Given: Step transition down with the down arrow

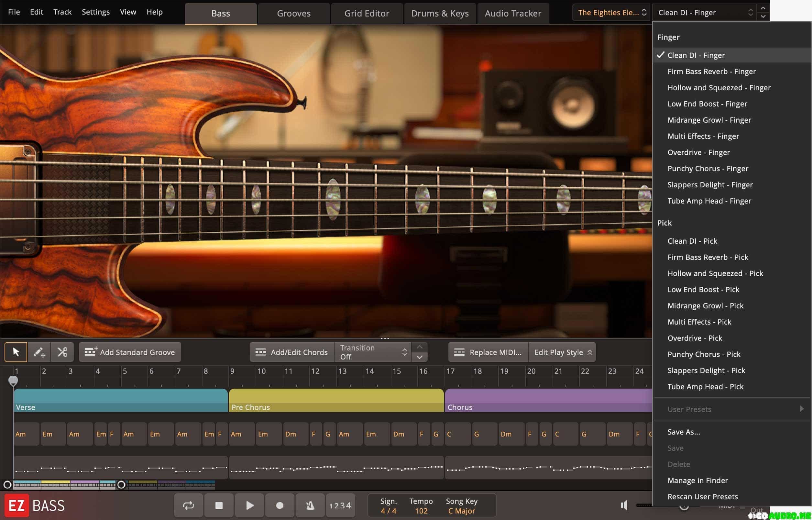Looking at the screenshot, I should pyautogui.click(x=420, y=357).
